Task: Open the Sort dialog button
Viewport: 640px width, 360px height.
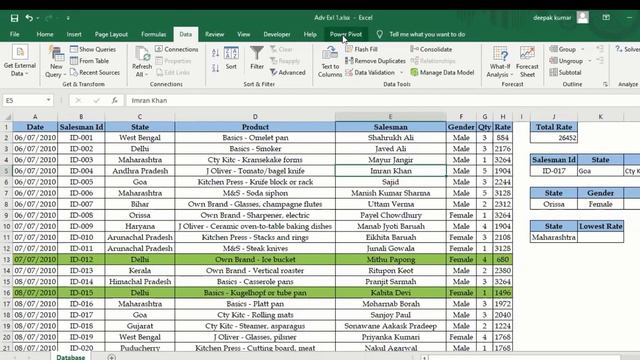Action: 231,58
